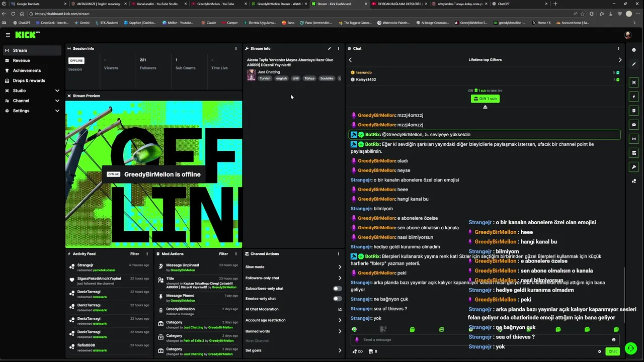Open the Chat panel options menu

(x=619, y=49)
